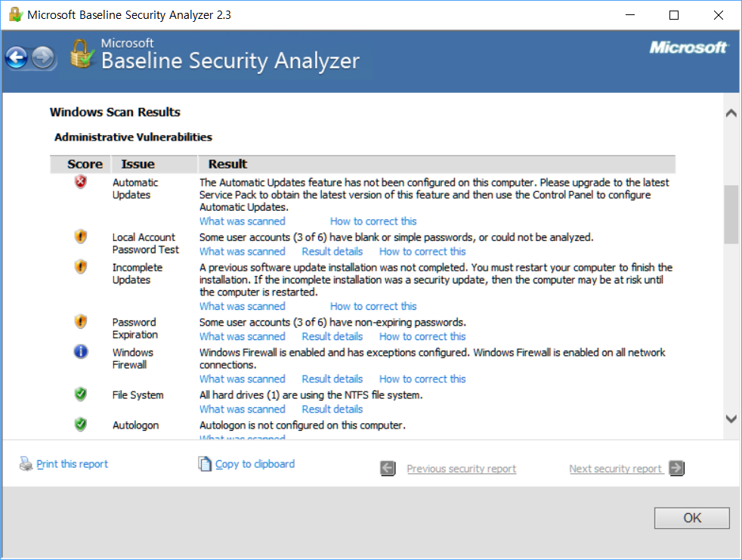
Task: Open Result details for File System
Action: (x=332, y=410)
